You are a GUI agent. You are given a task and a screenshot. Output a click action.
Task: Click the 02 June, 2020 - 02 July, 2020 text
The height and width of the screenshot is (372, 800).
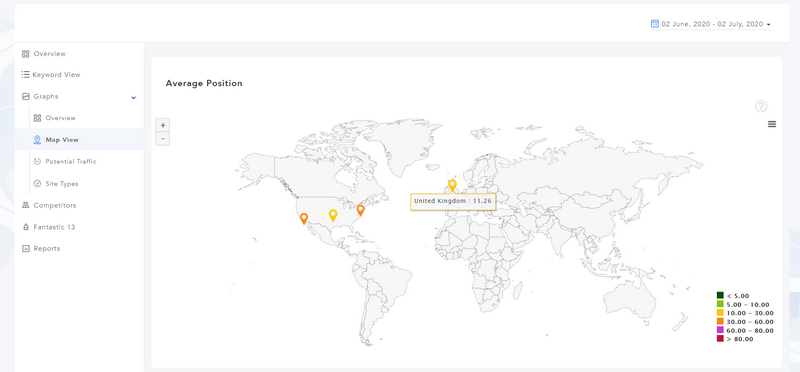pyautogui.click(x=712, y=24)
